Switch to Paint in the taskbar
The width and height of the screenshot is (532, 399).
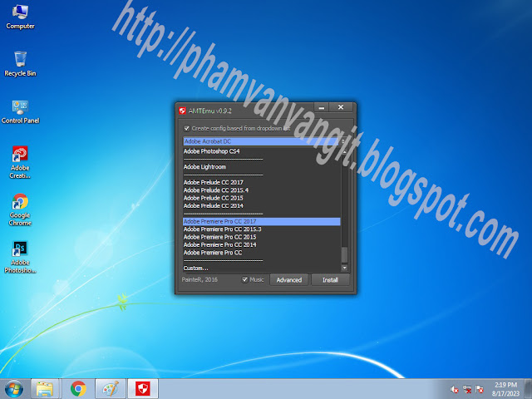point(111,389)
